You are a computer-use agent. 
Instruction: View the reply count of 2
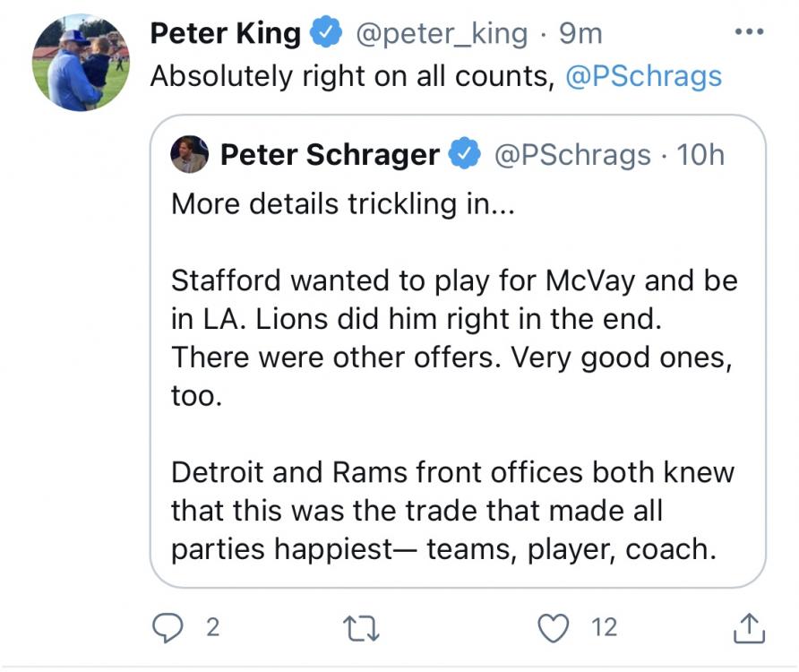[x=212, y=628]
